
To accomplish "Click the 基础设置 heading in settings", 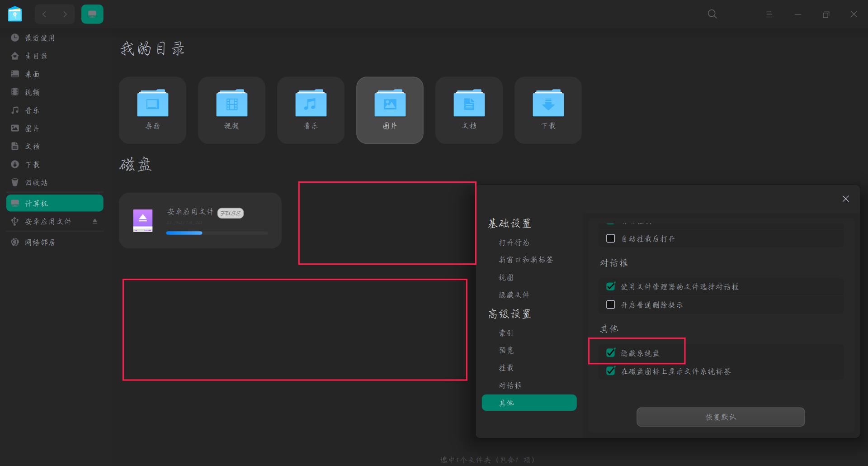I will coord(509,223).
